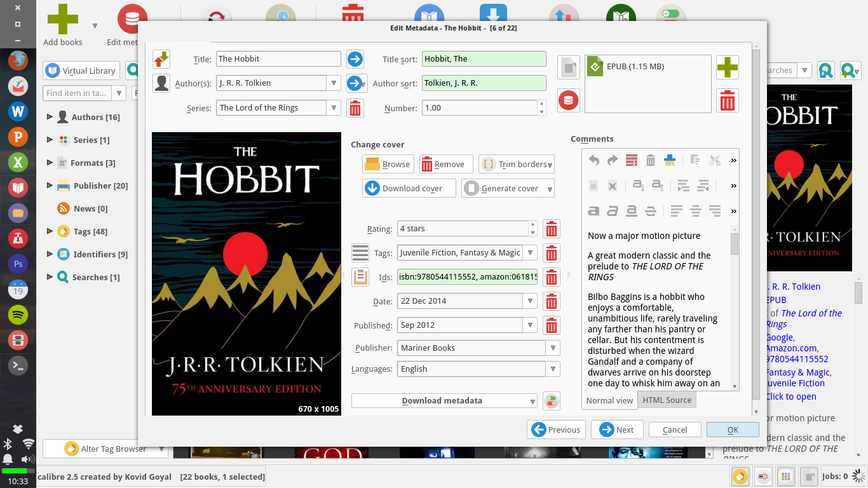
Task: Open Spotify from the dock
Action: tap(18, 314)
